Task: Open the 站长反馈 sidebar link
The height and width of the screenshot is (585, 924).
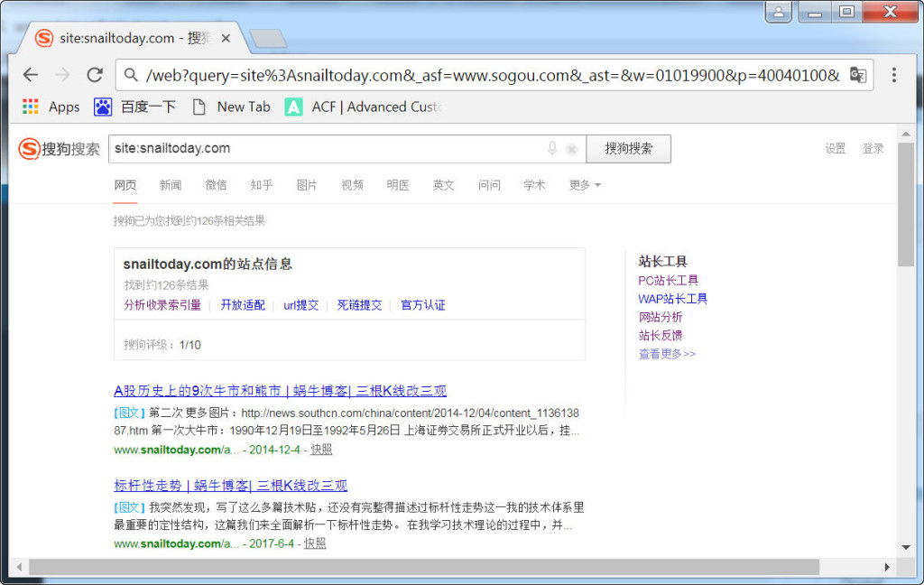Action: [x=661, y=336]
